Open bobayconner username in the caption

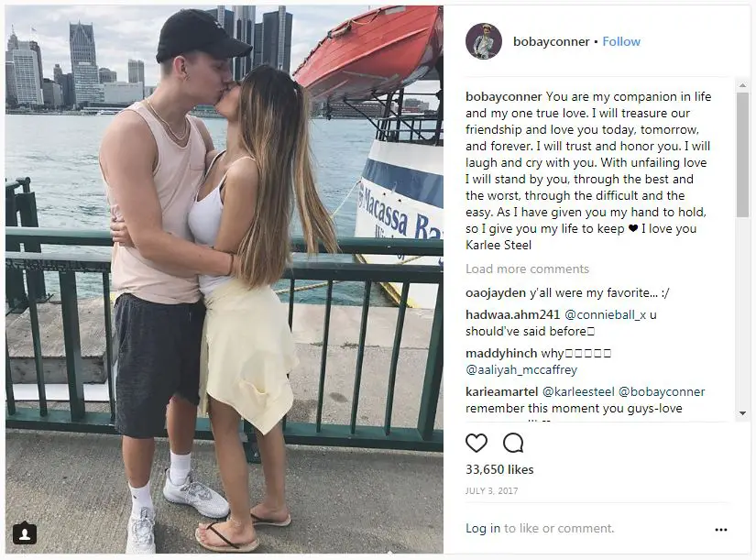(503, 96)
